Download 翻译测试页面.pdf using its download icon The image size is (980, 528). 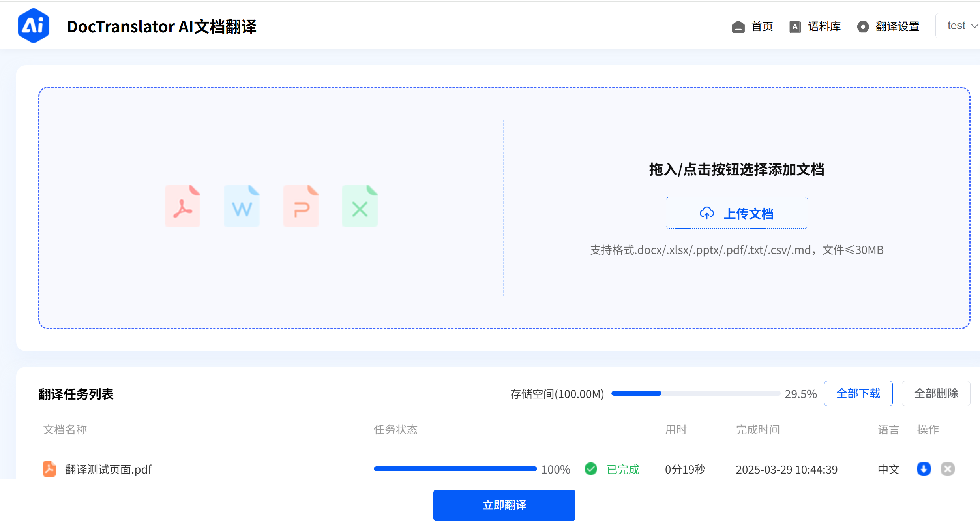point(924,469)
